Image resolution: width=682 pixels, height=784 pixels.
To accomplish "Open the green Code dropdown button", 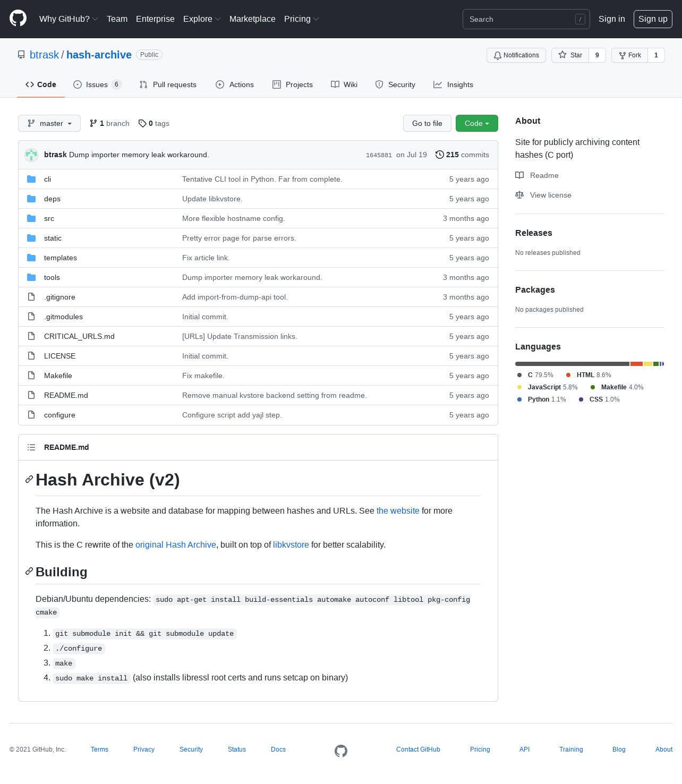I will [x=477, y=123].
